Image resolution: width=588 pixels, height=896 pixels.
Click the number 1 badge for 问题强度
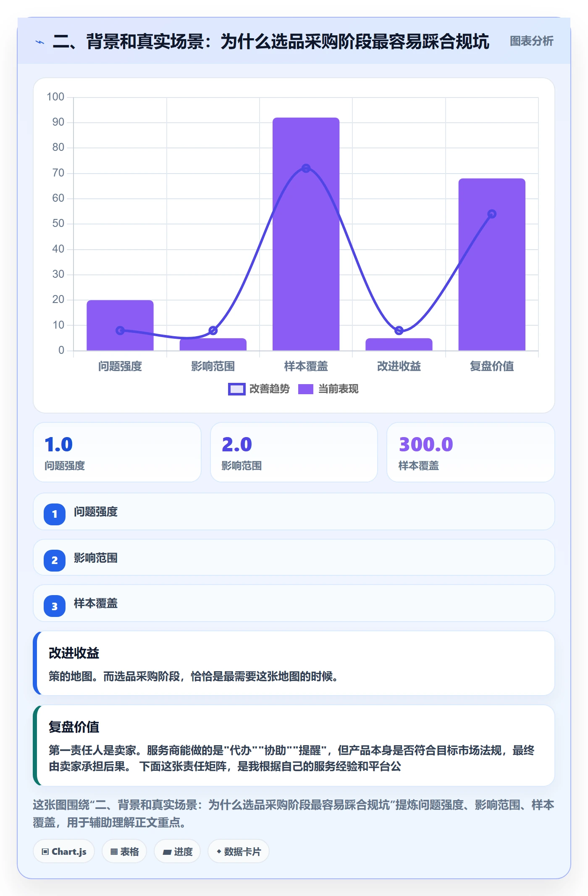point(55,514)
